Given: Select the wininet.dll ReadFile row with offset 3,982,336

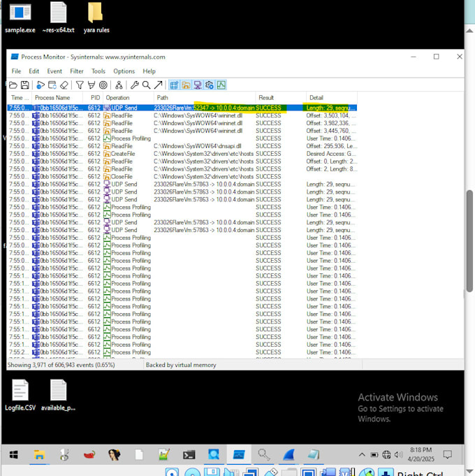Looking at the screenshot, I should click(x=182, y=123).
